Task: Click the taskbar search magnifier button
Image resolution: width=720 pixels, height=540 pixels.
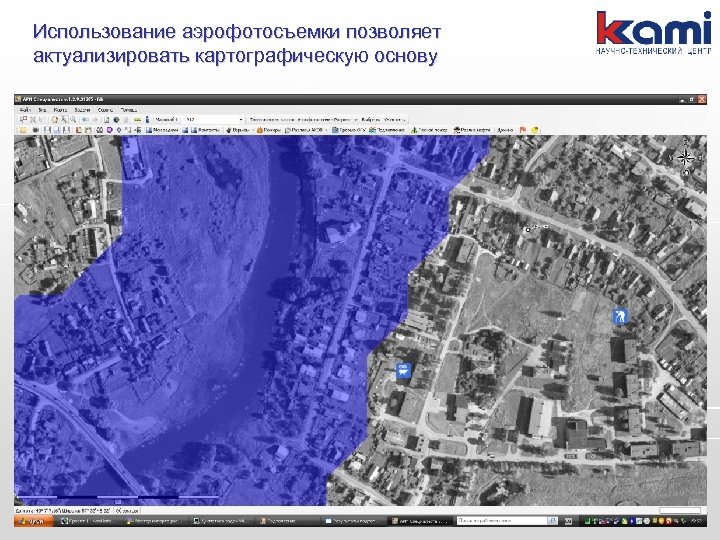Action: pos(552,521)
